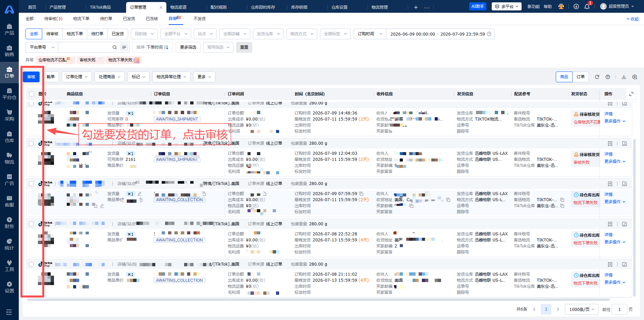The height and width of the screenshot is (320, 644).
Task: Open the 全部平台 dropdown
Action: pyautogui.click(x=176, y=34)
